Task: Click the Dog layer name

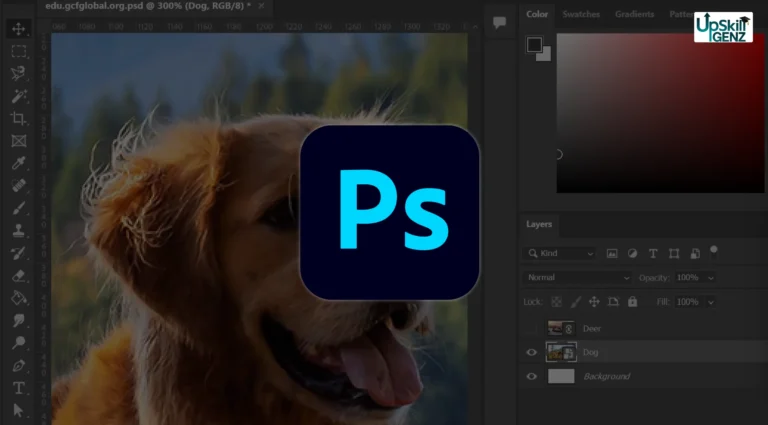Action: (x=590, y=353)
